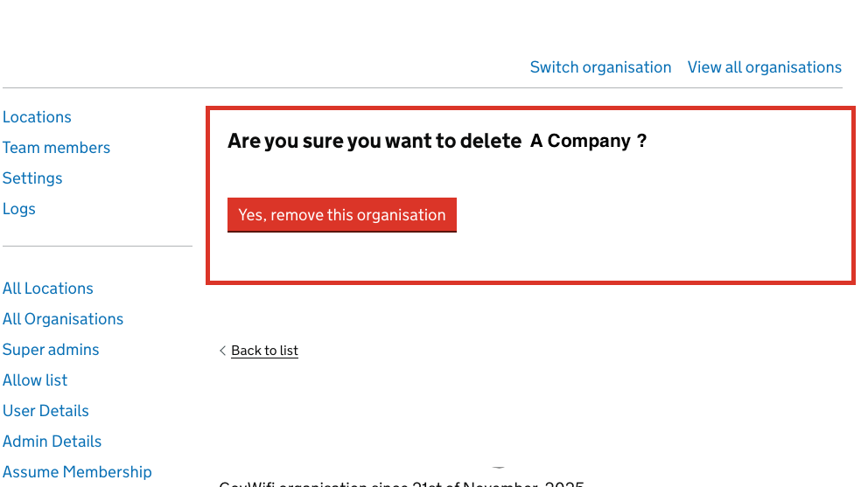The height and width of the screenshot is (487, 868).
Task: Click Assume Membership link
Action: pyautogui.click(x=77, y=472)
